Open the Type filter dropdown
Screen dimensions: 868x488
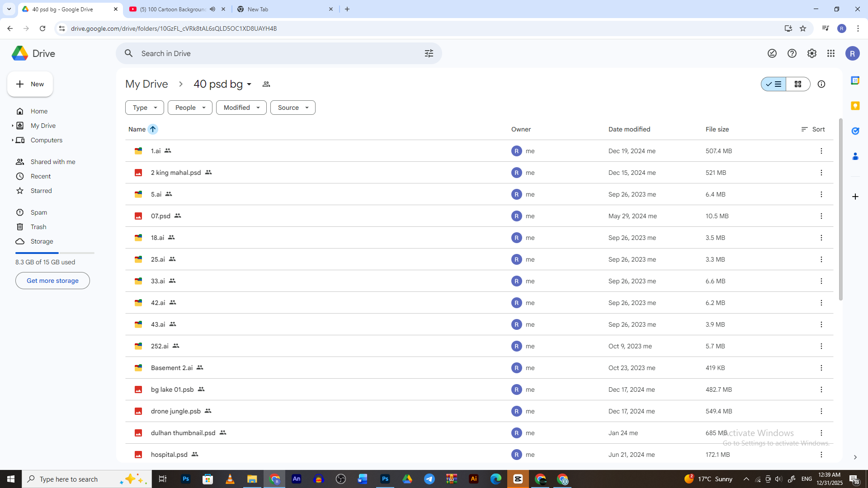pos(145,108)
